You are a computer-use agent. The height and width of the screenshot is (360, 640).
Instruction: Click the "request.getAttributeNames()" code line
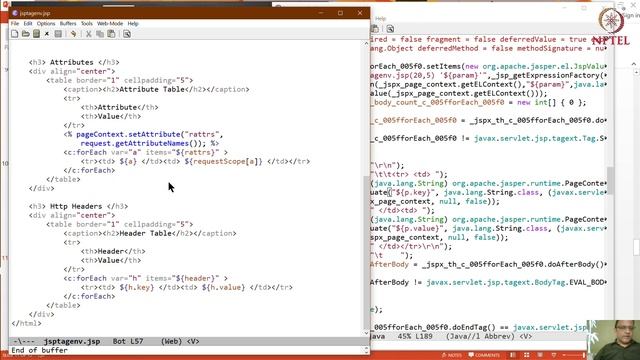(x=150, y=143)
